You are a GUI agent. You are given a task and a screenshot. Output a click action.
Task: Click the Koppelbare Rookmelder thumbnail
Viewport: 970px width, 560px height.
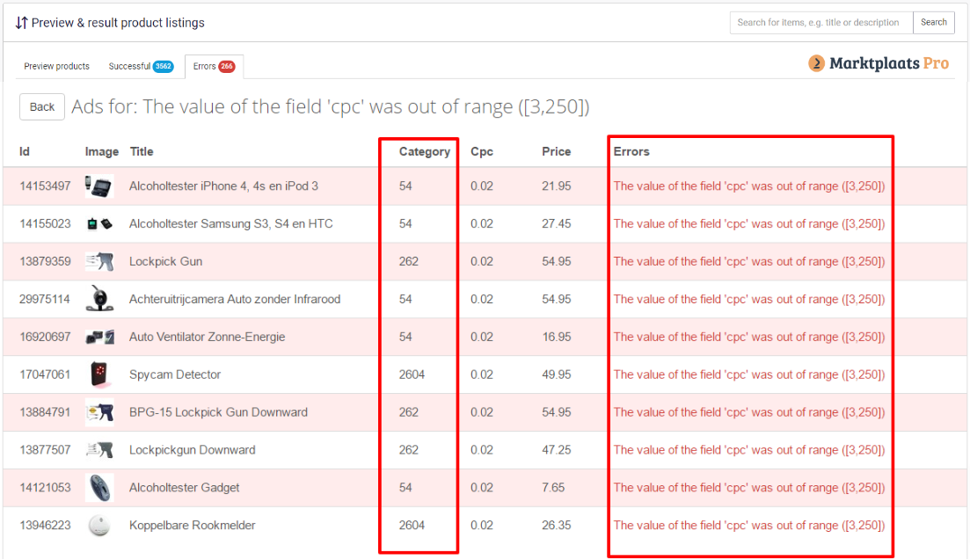coord(99,526)
